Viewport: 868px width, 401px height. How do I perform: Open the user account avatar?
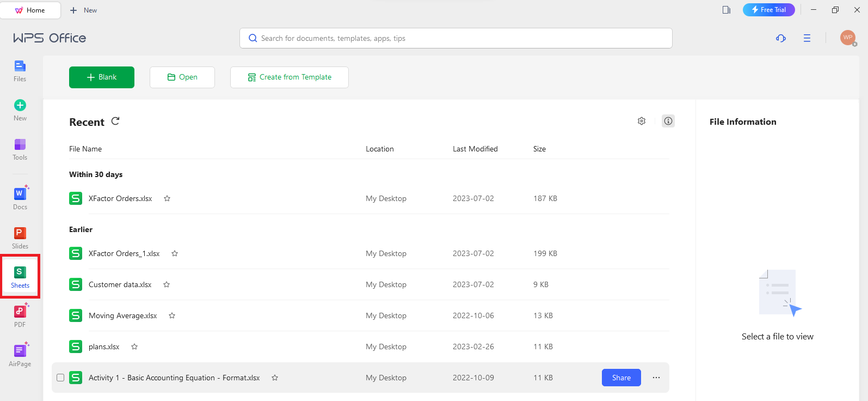[x=848, y=38]
